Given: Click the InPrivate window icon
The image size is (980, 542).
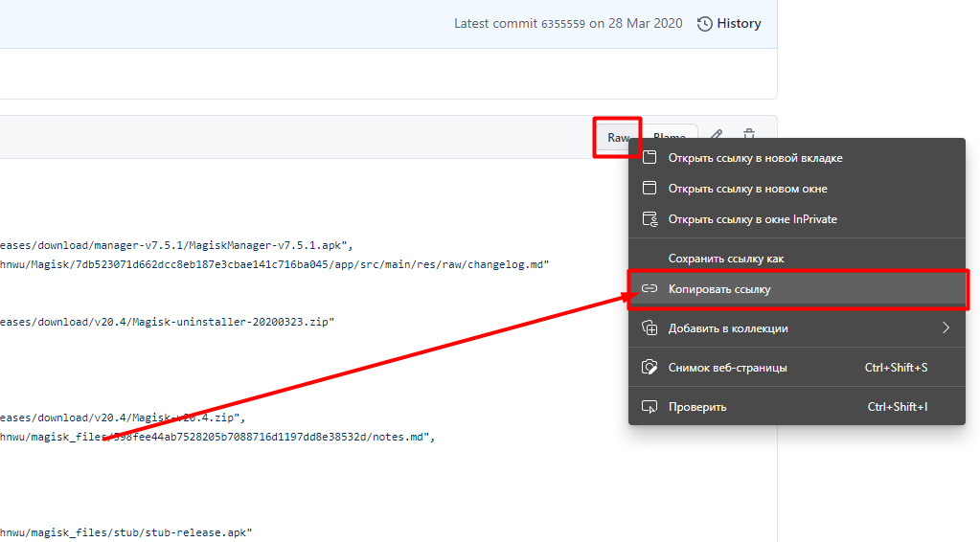Looking at the screenshot, I should pyautogui.click(x=650, y=219).
